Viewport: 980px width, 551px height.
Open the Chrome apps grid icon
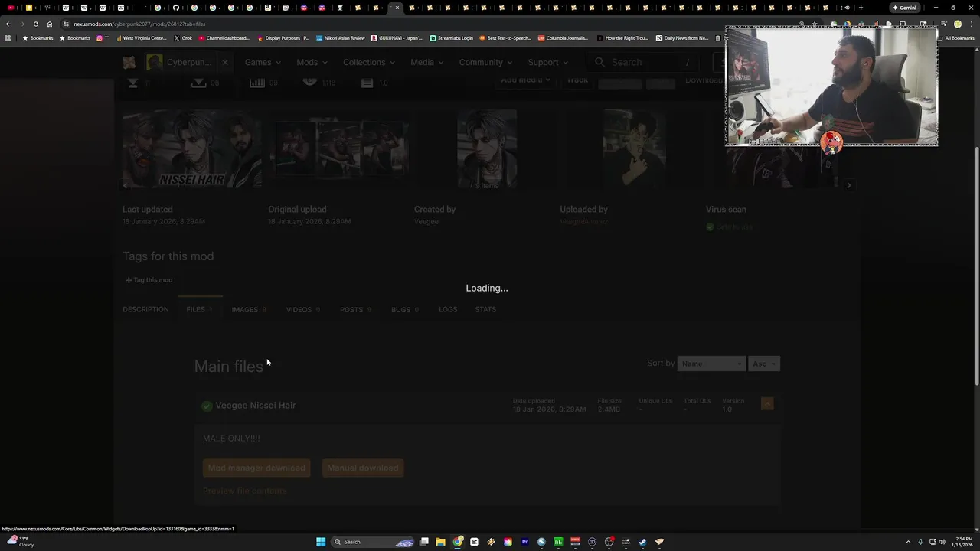click(8, 38)
